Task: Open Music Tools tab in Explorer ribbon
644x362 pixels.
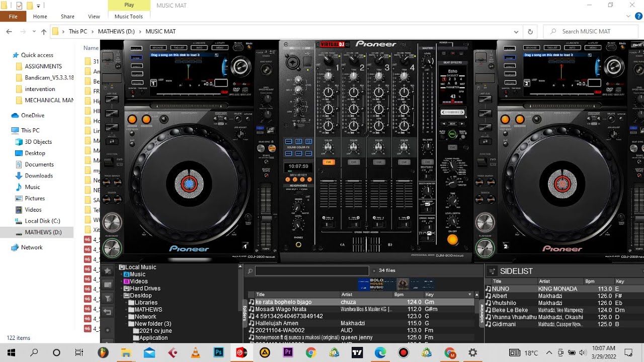Action: coord(129,17)
